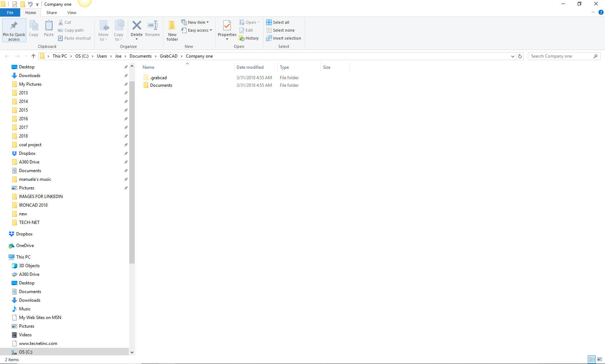Click the Copy path button
This screenshot has width=605, height=364.
click(71, 30)
